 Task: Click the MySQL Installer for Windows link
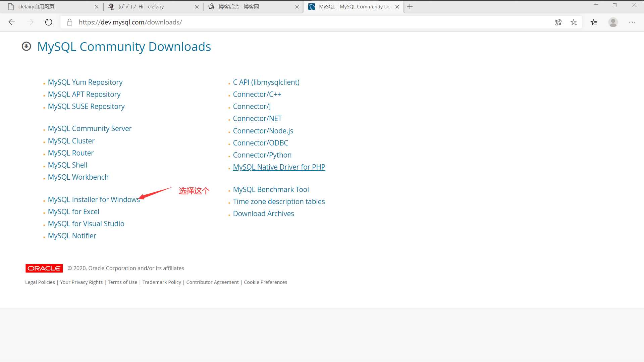tap(94, 199)
